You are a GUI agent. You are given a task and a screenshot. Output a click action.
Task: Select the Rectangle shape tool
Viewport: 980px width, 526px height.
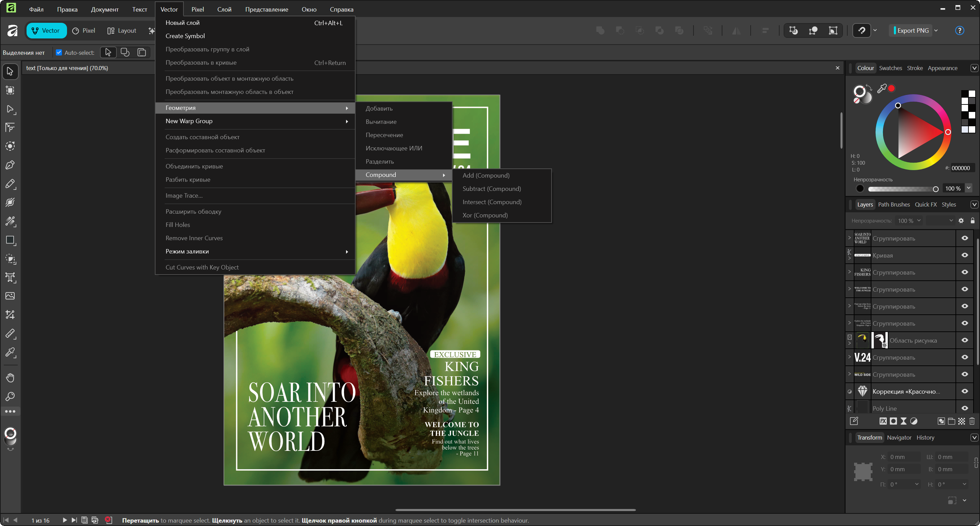click(x=10, y=240)
